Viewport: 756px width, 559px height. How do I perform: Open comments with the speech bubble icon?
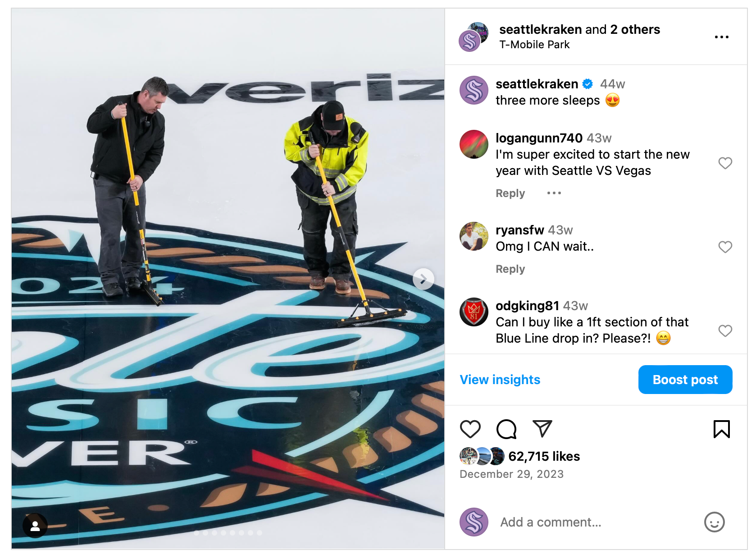(x=506, y=429)
